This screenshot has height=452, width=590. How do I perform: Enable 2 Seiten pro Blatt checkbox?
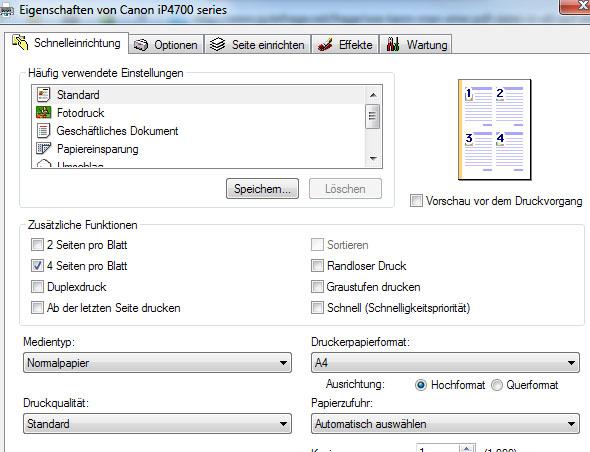37,245
